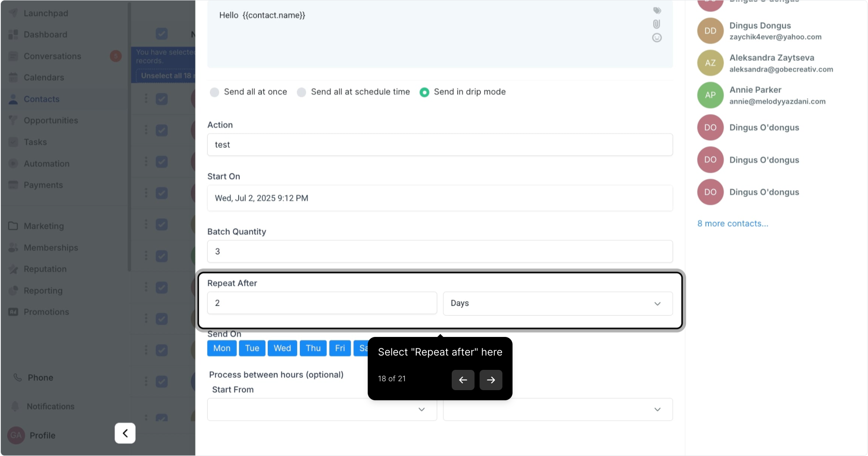Viewport: 868px width, 456px height.
Task: Expand the Start From time dropdown
Action: pyautogui.click(x=322, y=410)
